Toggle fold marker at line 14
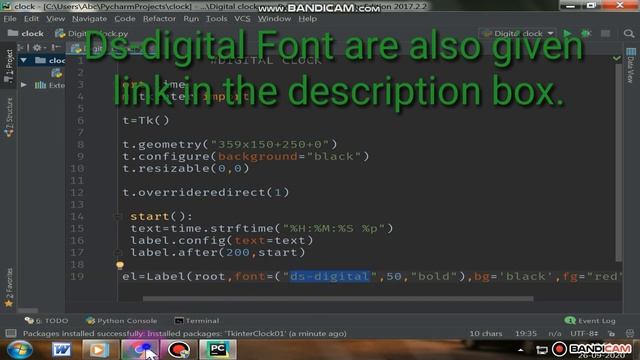This screenshot has width=640, height=360. tap(118, 216)
